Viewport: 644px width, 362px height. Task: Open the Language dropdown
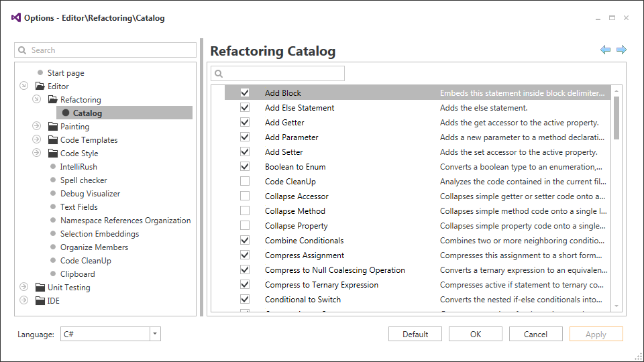[x=155, y=334]
